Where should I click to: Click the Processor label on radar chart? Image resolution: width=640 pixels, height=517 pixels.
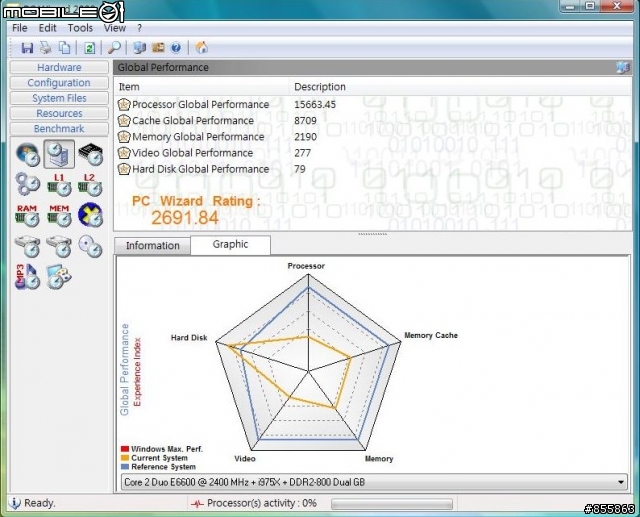coord(306,266)
